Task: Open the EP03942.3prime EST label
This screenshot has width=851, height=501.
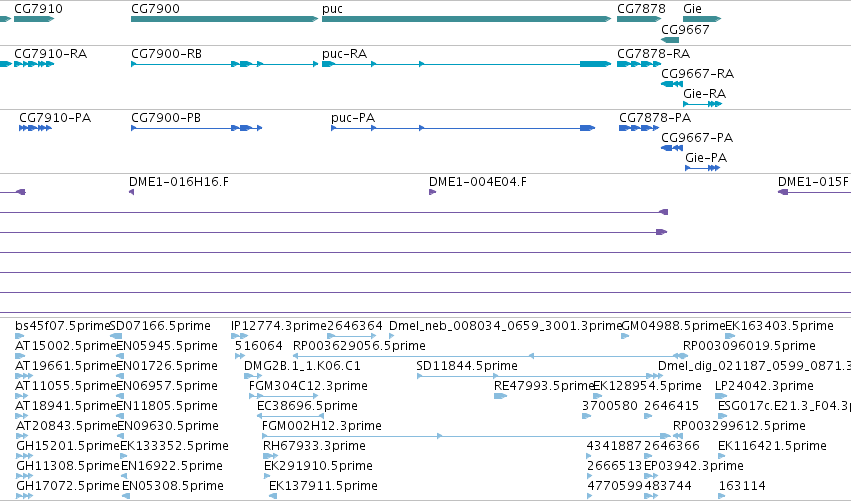Action: pyautogui.click(x=694, y=466)
